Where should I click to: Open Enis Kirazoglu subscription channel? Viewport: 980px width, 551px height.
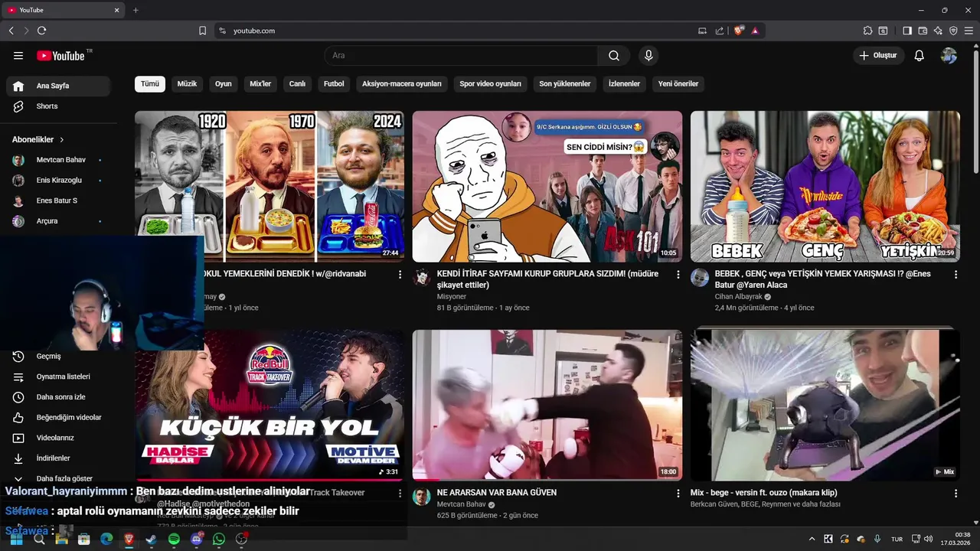coord(58,181)
